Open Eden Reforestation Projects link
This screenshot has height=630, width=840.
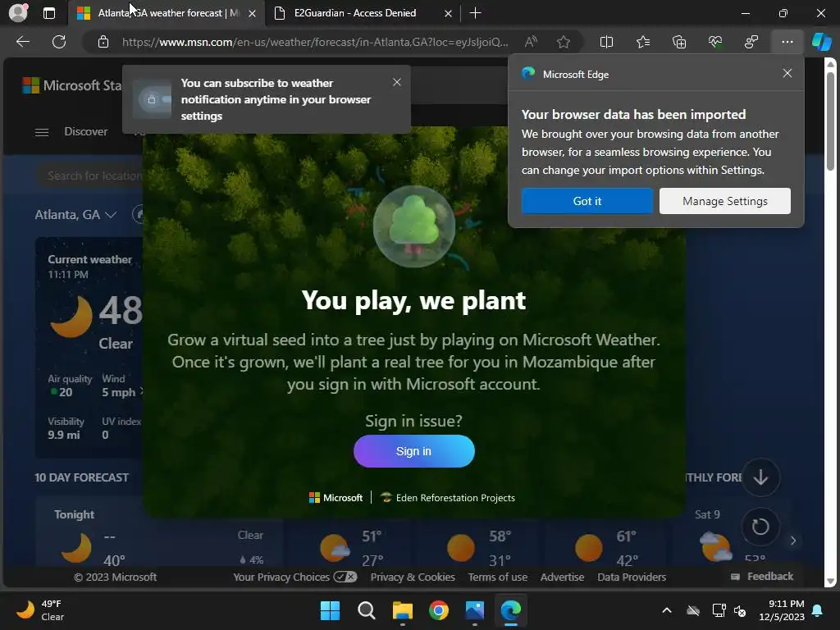click(x=448, y=498)
